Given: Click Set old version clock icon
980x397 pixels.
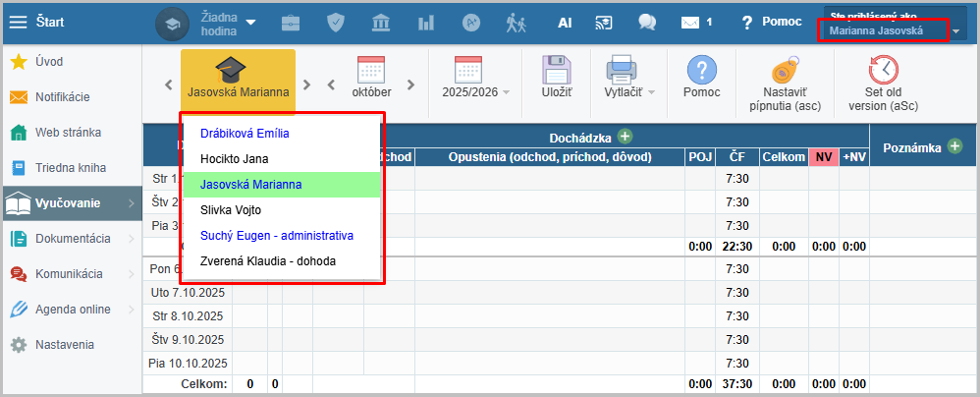Looking at the screenshot, I should tap(883, 70).
